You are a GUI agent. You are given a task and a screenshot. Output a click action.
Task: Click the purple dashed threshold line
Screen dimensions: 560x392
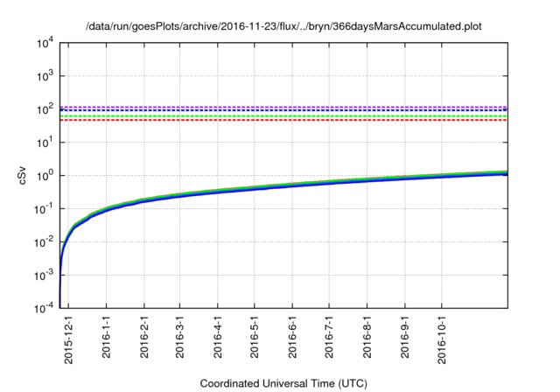[x=283, y=107]
